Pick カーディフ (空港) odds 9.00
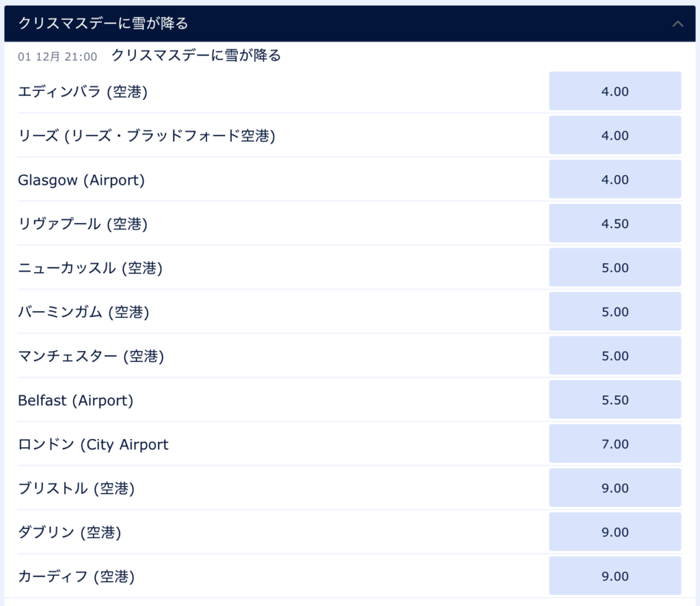Screen dimensions: 700x606 tap(615, 576)
